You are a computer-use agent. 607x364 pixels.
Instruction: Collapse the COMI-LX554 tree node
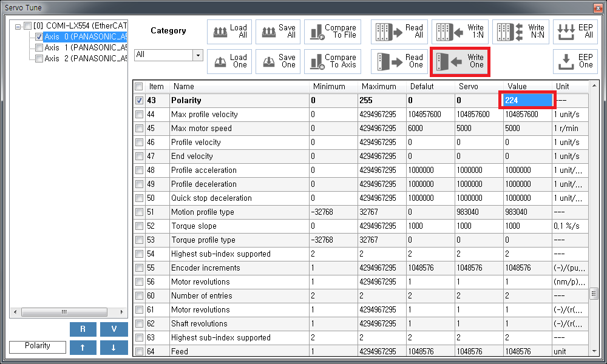[18, 26]
